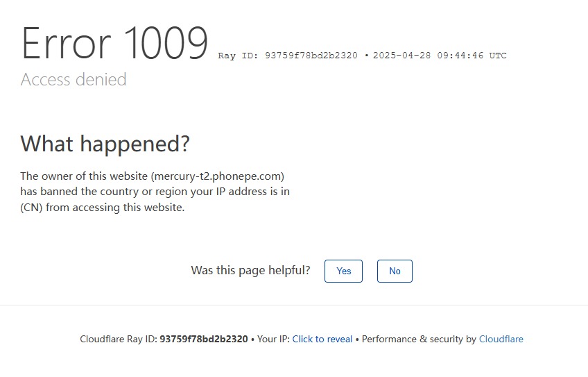Open the Cloudflare footer link
Viewport: 588px width, 377px height.
pos(501,340)
